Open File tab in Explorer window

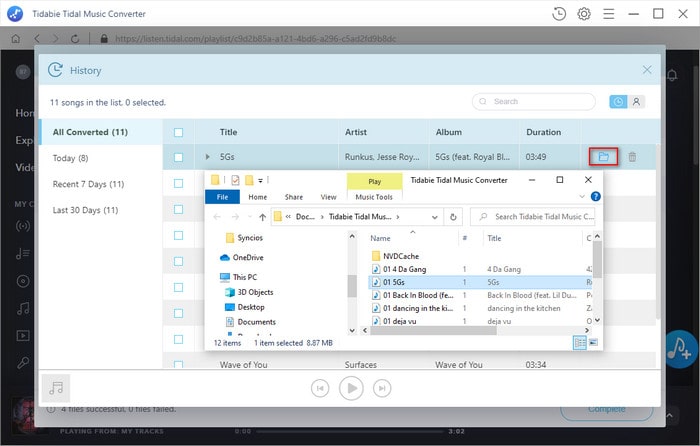[x=222, y=197]
